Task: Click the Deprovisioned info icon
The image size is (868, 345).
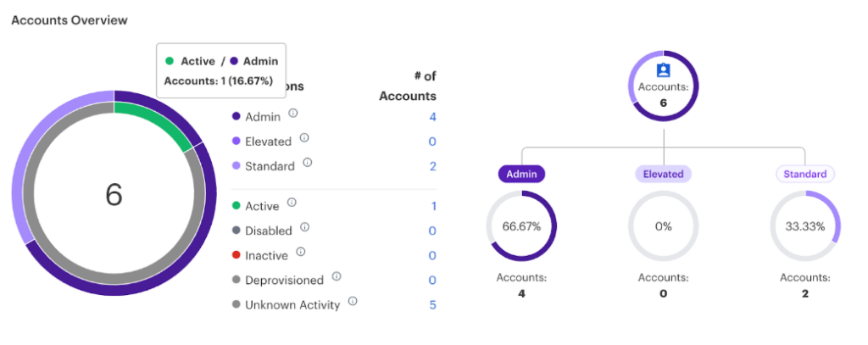Action: 337,276
